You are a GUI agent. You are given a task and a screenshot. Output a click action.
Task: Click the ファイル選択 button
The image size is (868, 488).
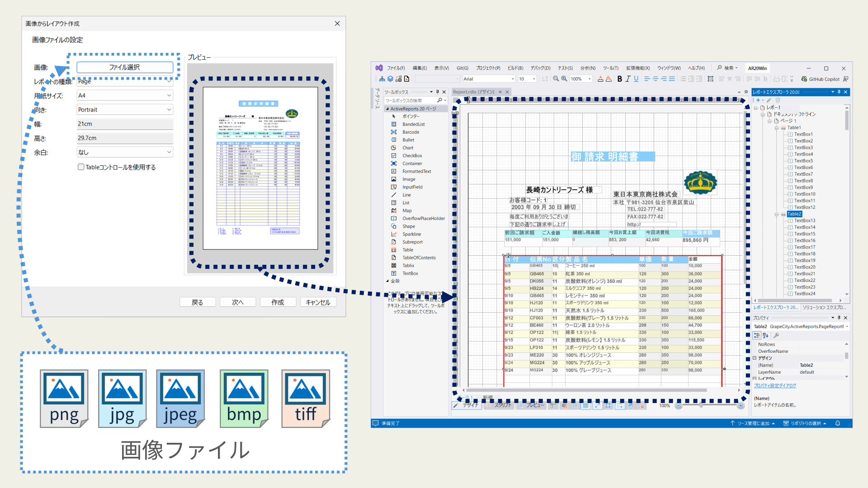pyautogui.click(x=125, y=67)
